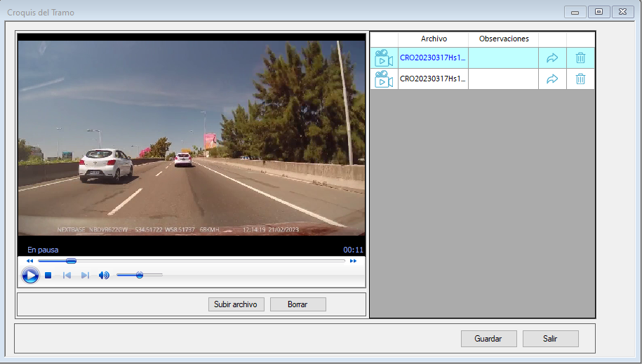Mute the video sound speaker icon
642x364 pixels.
104,275
